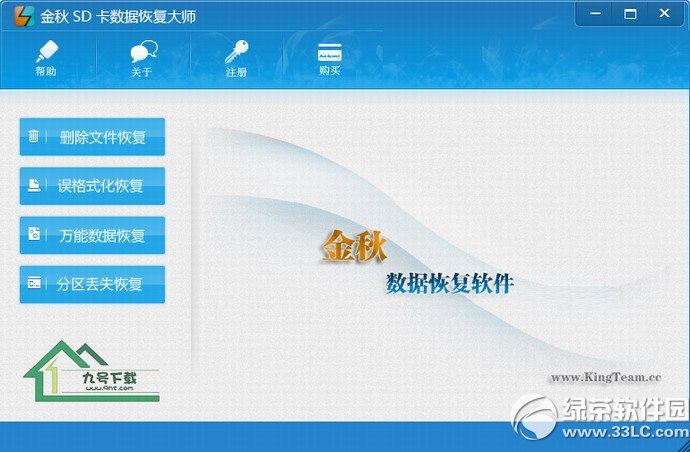
Task: Close the 金秋 SD 卡数据恢复大师 window
Action: click(664, 14)
